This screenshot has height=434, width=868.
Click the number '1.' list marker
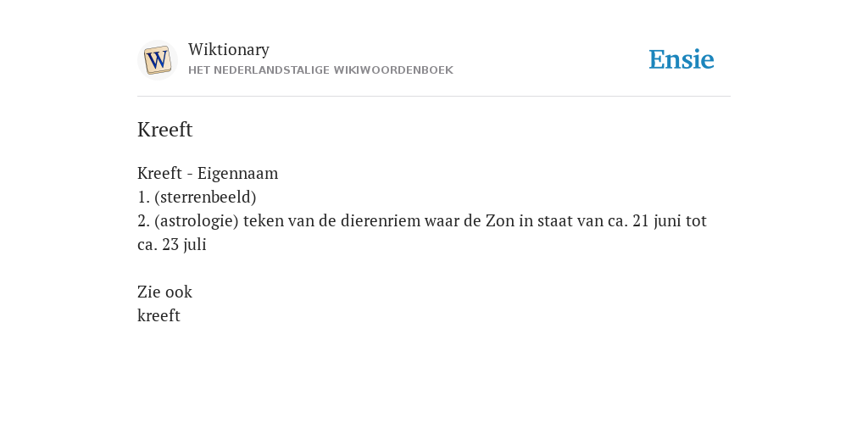tap(143, 197)
